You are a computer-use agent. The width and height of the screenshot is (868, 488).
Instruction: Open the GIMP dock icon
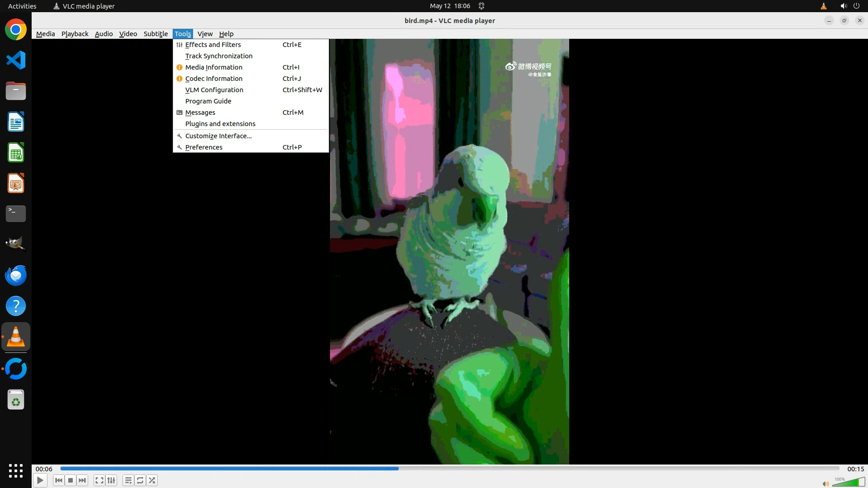16,244
